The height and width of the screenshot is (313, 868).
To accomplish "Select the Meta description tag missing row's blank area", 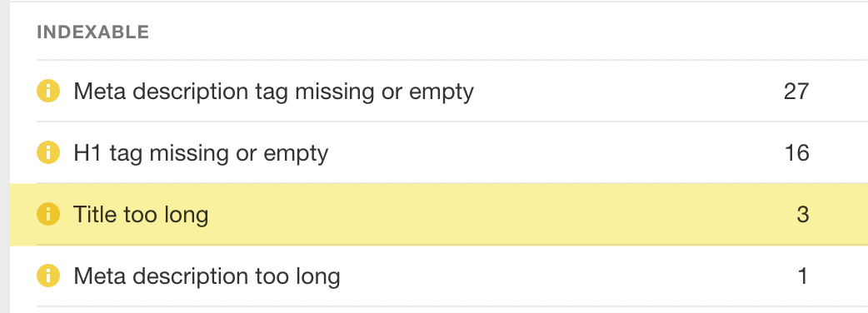I will pyautogui.click(x=626, y=92).
